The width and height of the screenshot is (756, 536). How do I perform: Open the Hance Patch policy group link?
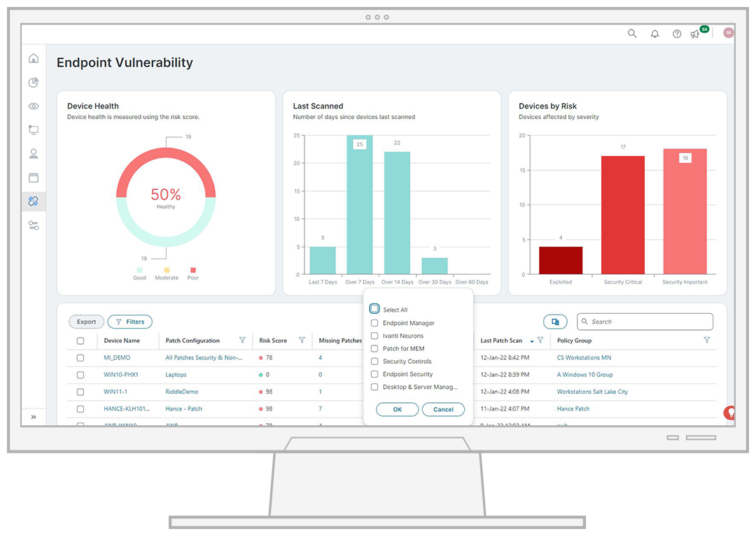573,408
